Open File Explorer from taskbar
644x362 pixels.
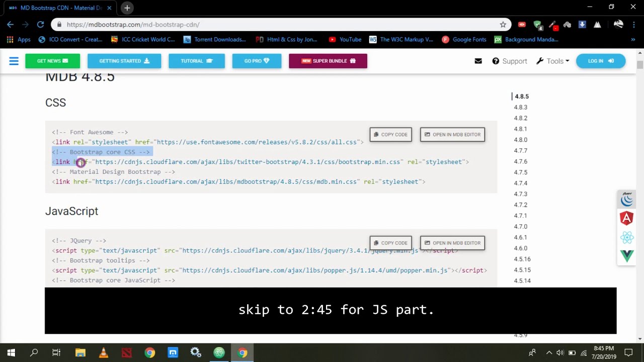coord(80,353)
